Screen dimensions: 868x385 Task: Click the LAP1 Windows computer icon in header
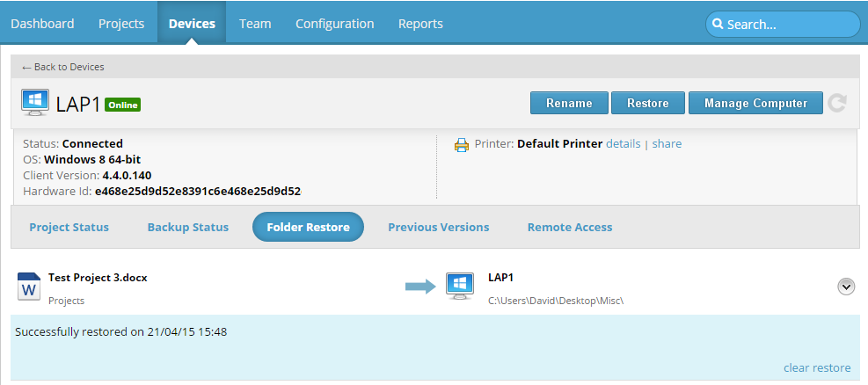35,103
